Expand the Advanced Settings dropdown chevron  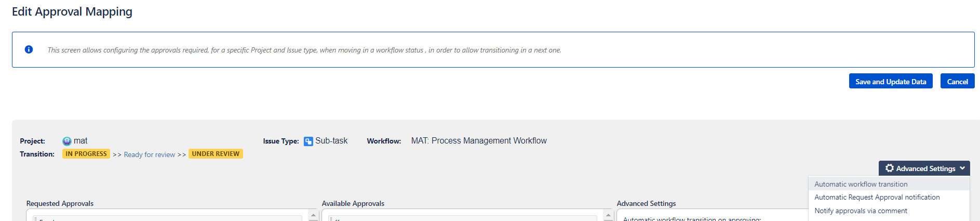click(x=962, y=168)
